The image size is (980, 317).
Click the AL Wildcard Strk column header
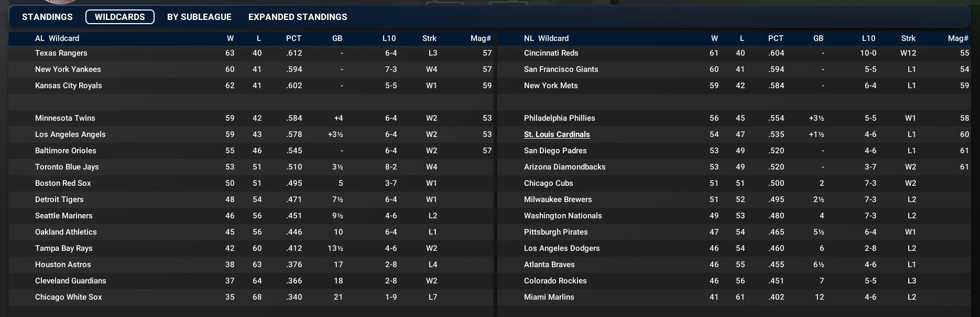pyautogui.click(x=429, y=38)
